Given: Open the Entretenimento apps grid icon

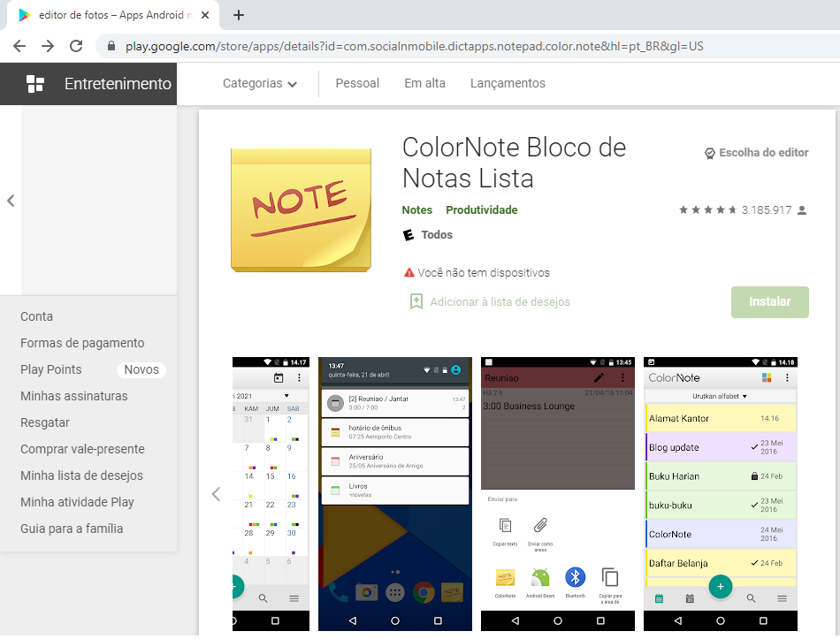Looking at the screenshot, I should click(35, 84).
